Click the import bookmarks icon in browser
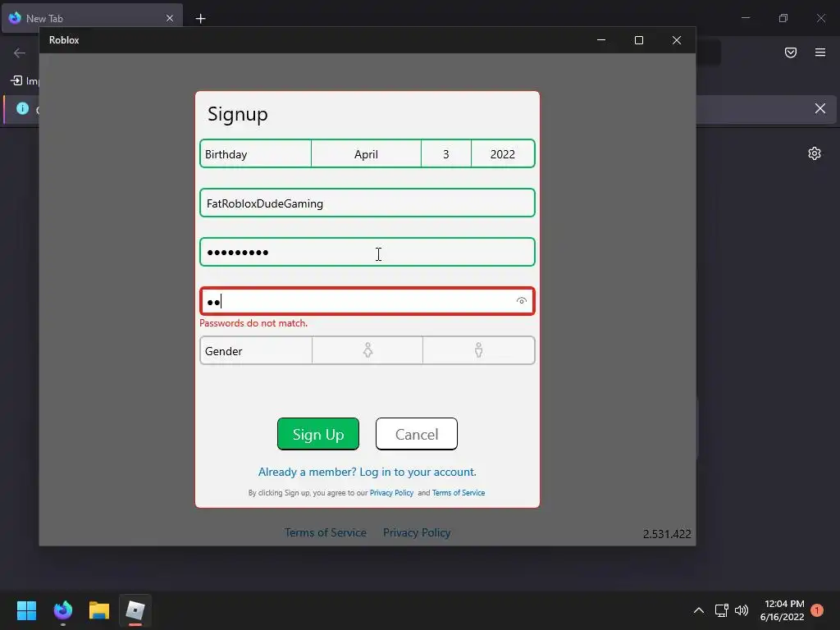 (x=16, y=80)
